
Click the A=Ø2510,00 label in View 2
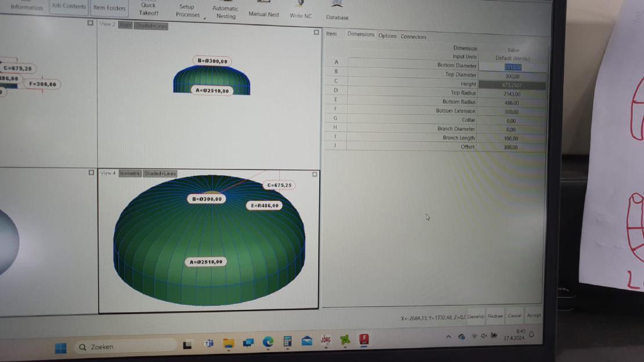click(x=212, y=91)
